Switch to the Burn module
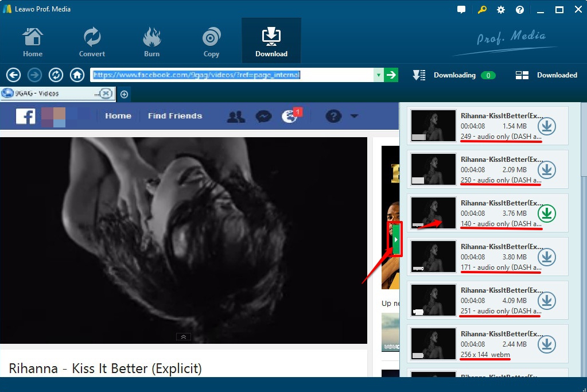The width and height of the screenshot is (587, 392). (x=151, y=42)
